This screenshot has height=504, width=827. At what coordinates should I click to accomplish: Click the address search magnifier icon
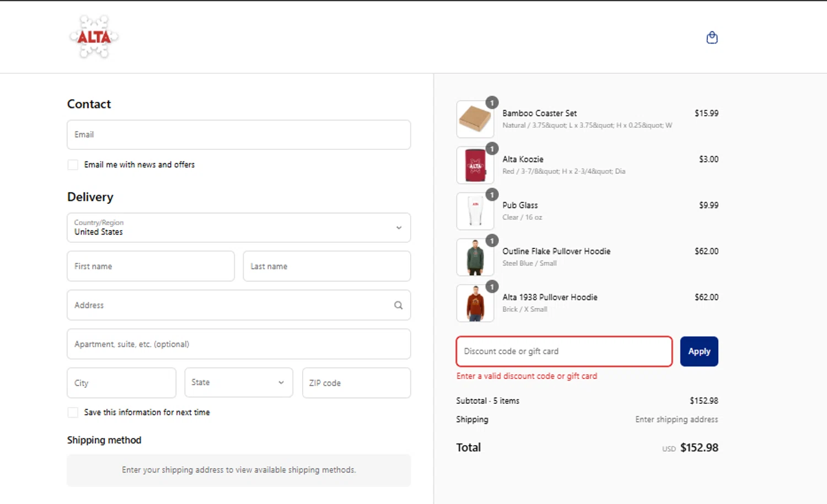(x=398, y=305)
